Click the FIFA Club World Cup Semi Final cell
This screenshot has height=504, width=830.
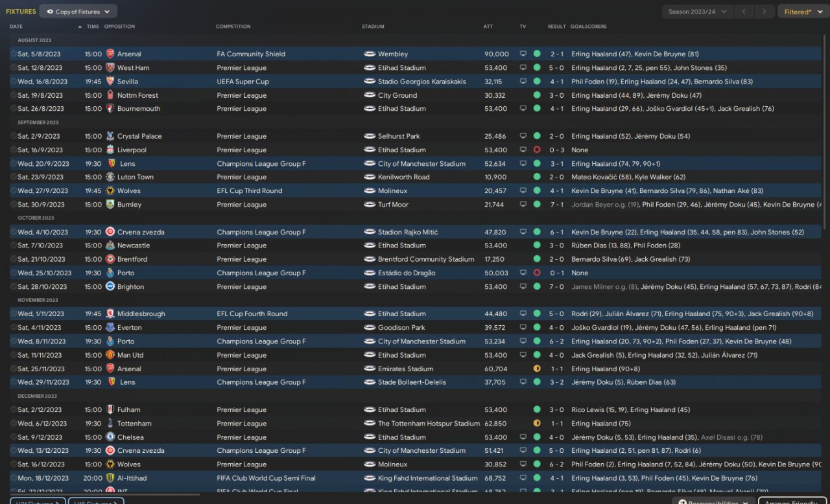coord(266,478)
